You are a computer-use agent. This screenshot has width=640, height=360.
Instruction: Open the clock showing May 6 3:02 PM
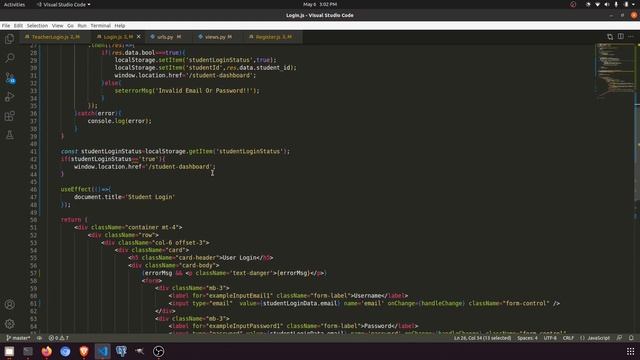320,4
